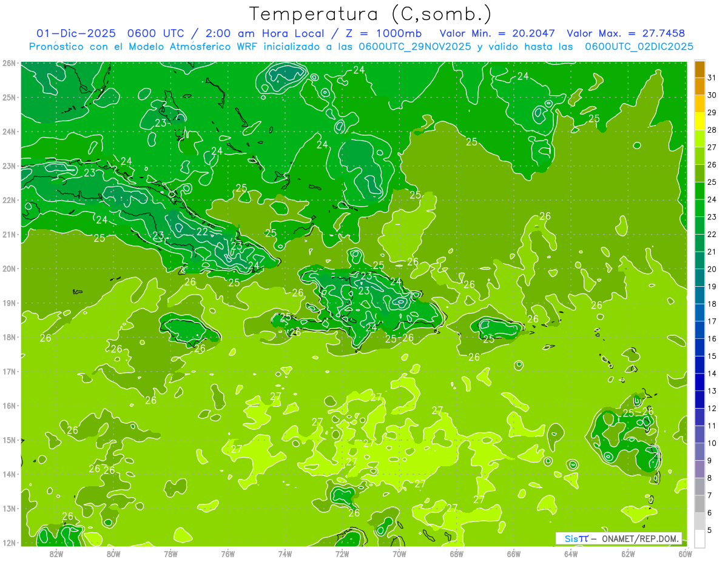Click the "21N" latitude axis label
Image resolution: width=728 pixels, height=562 pixels.
pos(9,235)
